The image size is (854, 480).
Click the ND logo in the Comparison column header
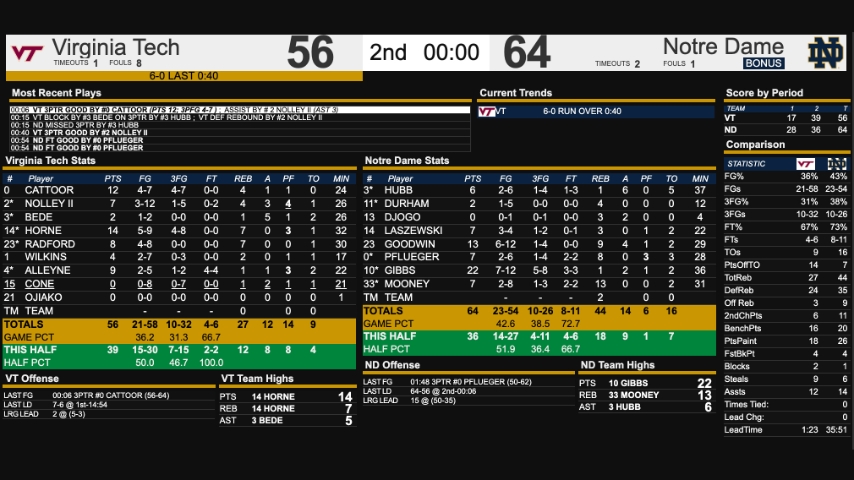coord(836,163)
